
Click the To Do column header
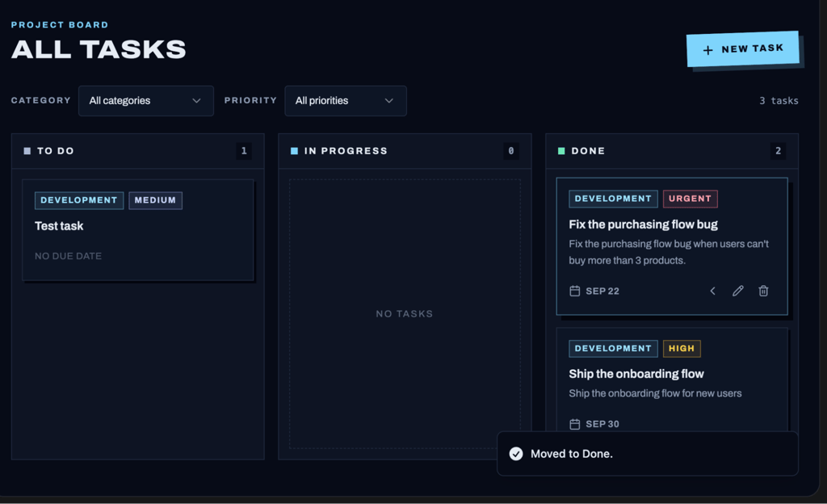coord(138,151)
